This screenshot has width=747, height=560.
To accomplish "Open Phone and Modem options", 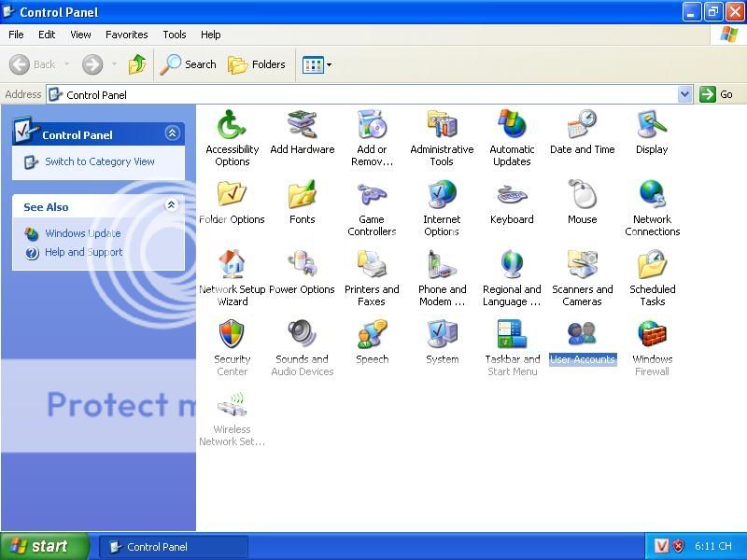I will pos(442,278).
